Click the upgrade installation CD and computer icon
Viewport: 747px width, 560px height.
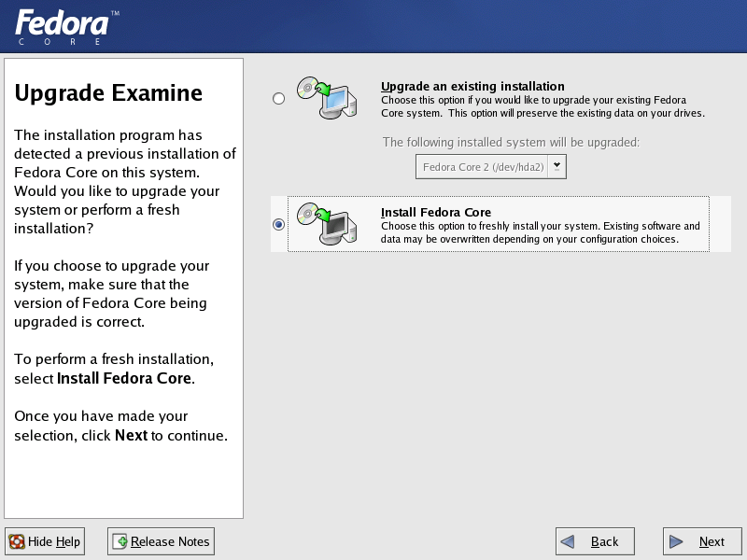click(327, 98)
